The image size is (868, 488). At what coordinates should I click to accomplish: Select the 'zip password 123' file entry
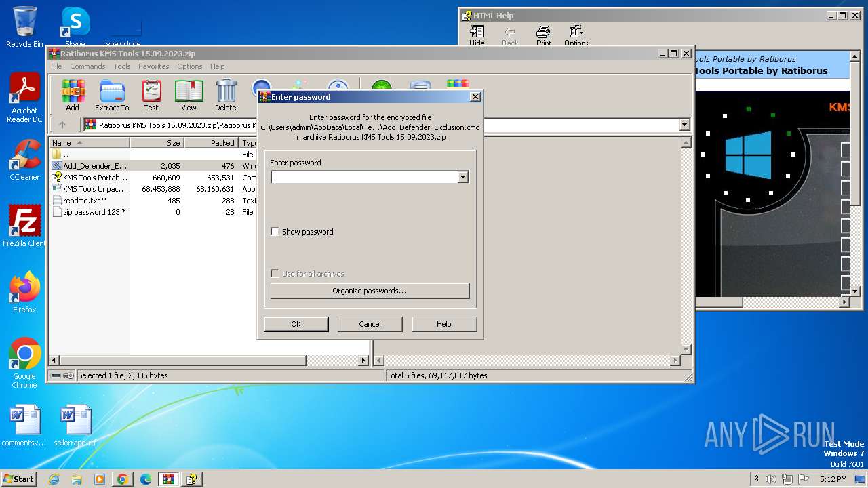coord(154,212)
